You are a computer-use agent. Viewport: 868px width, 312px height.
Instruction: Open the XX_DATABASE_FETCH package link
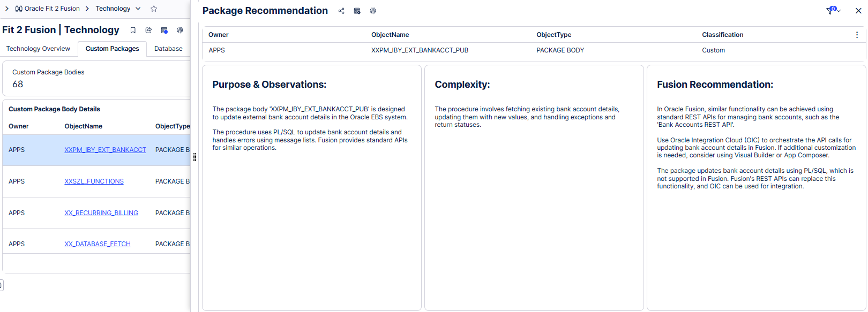98,244
